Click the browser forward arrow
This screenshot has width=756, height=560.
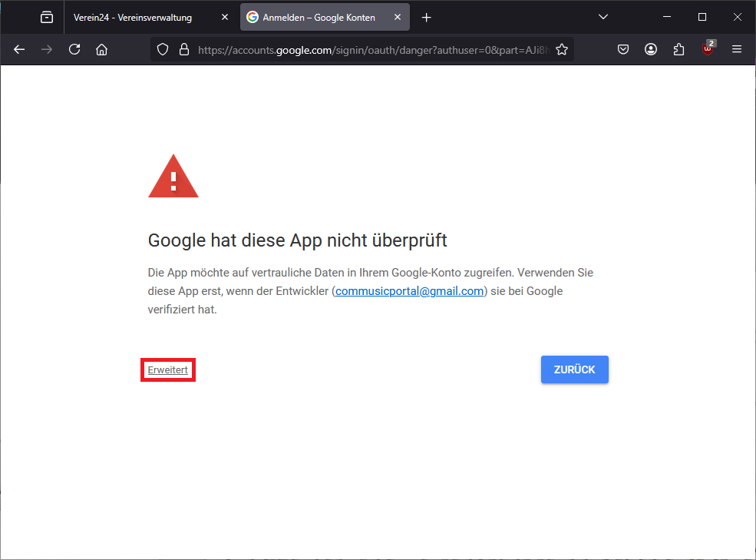pos(47,49)
